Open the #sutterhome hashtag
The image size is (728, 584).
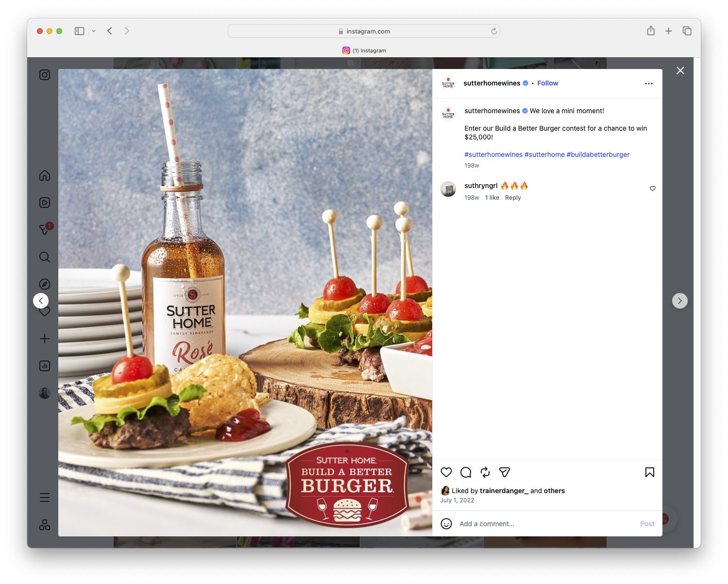pyautogui.click(x=544, y=155)
